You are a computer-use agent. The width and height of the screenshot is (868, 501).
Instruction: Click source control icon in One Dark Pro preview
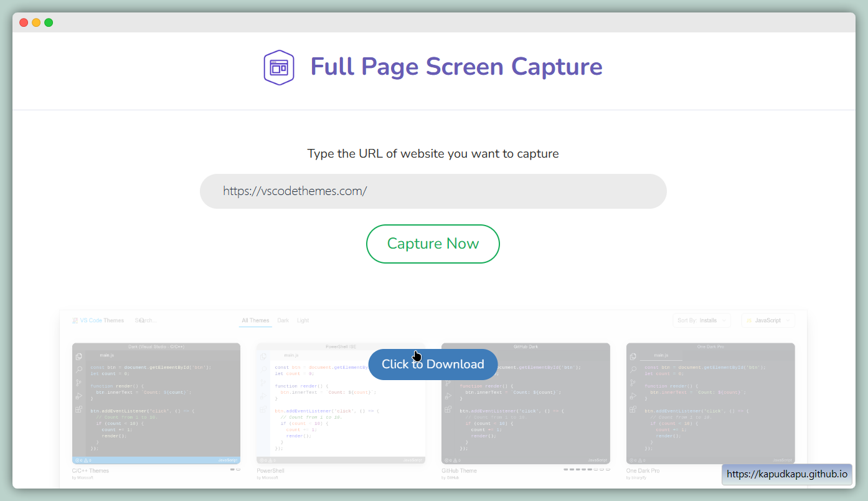(x=633, y=383)
